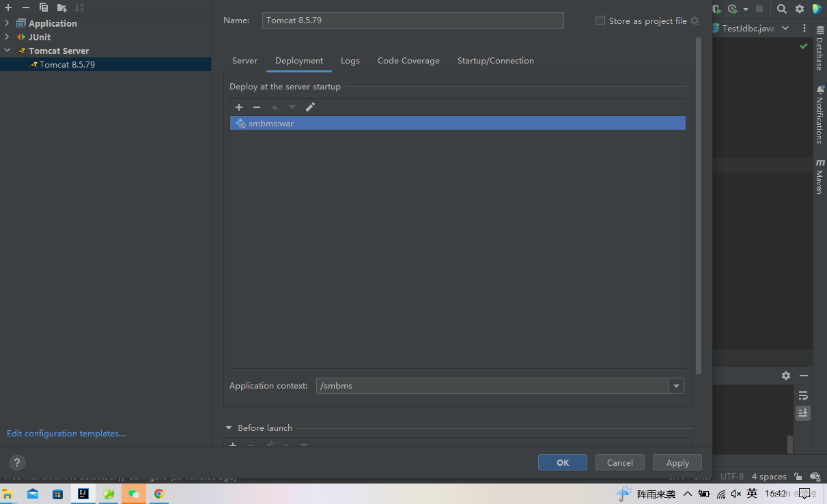Switch to Code Coverage tab

pyautogui.click(x=408, y=61)
